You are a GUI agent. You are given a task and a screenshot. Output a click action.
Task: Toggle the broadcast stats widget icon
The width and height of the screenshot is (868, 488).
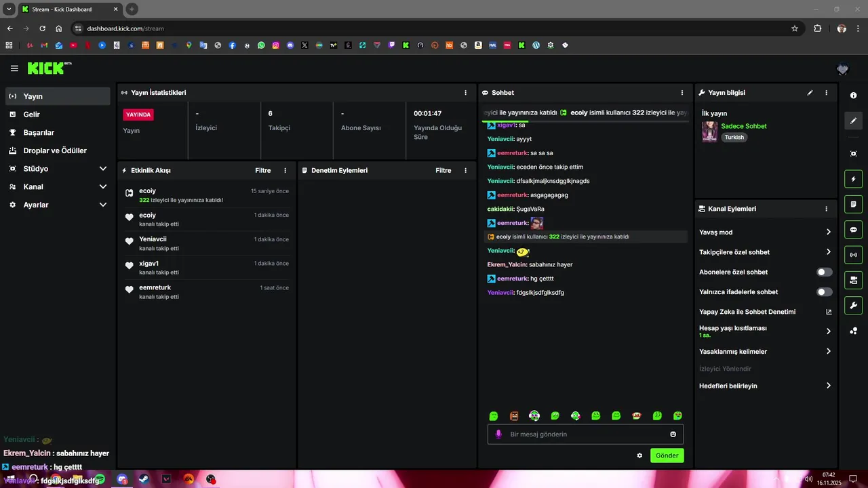pos(853,255)
